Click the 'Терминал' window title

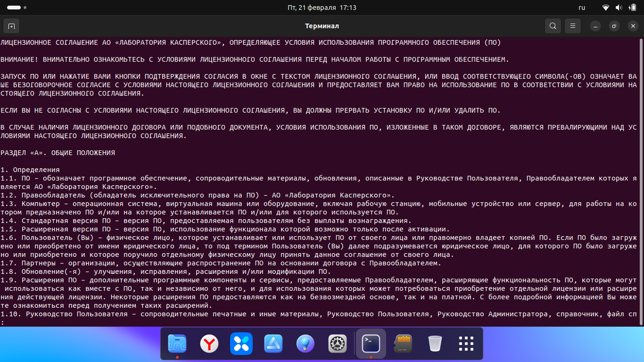click(322, 26)
